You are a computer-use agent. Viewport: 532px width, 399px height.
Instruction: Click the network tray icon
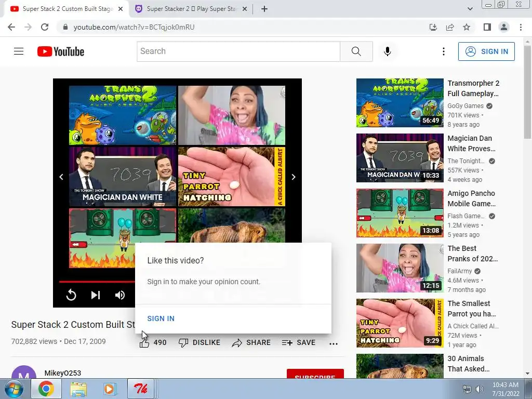(x=467, y=389)
